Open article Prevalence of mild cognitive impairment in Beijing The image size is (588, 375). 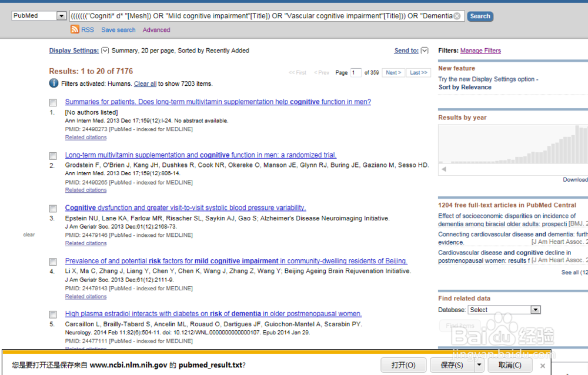[x=236, y=260]
